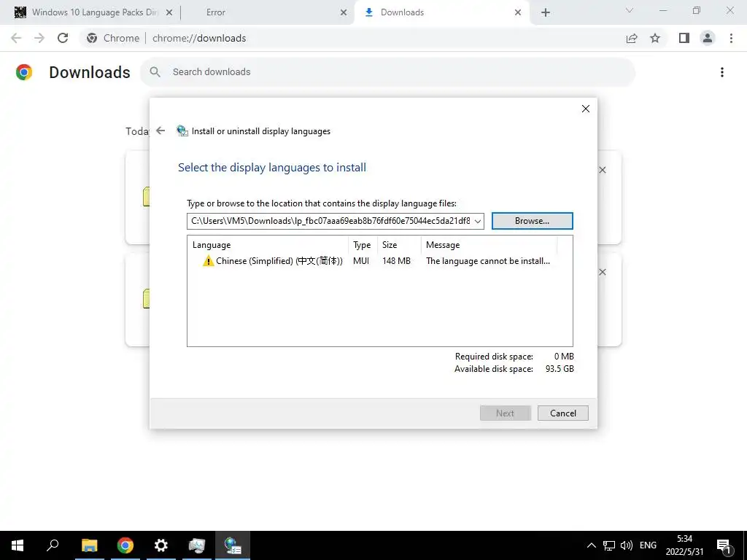This screenshot has height=560, width=747.
Task: Click the Language column header
Action: [x=268, y=245]
